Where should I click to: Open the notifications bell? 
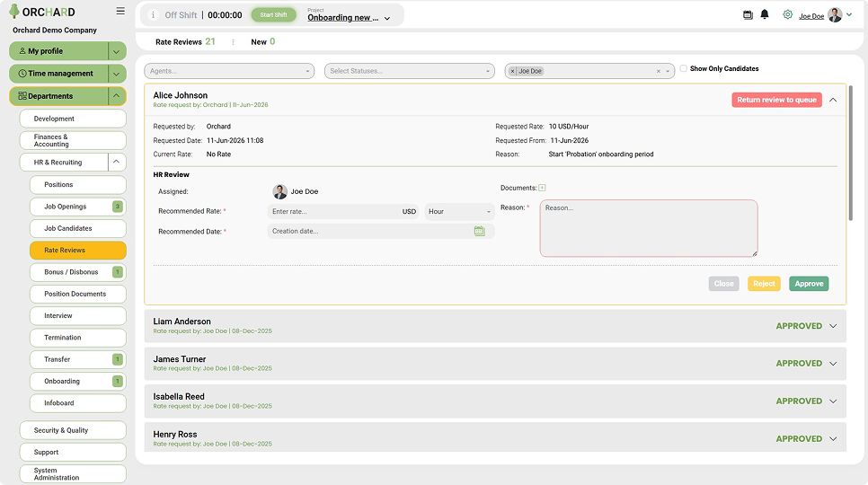[x=765, y=14]
